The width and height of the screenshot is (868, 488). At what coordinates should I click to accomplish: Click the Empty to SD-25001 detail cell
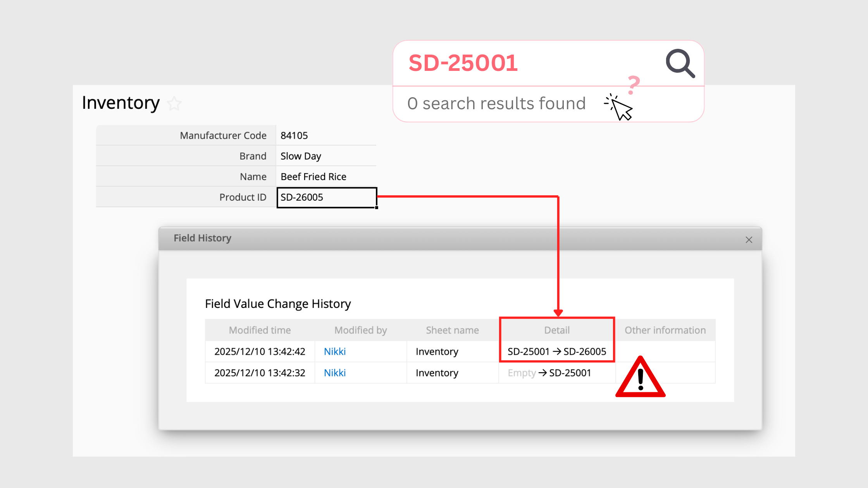coord(549,373)
